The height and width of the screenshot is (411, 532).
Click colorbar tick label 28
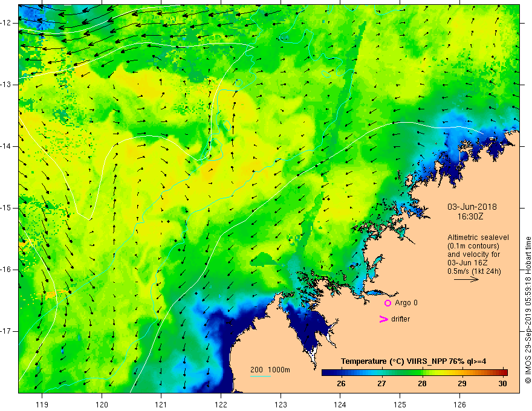422,384
